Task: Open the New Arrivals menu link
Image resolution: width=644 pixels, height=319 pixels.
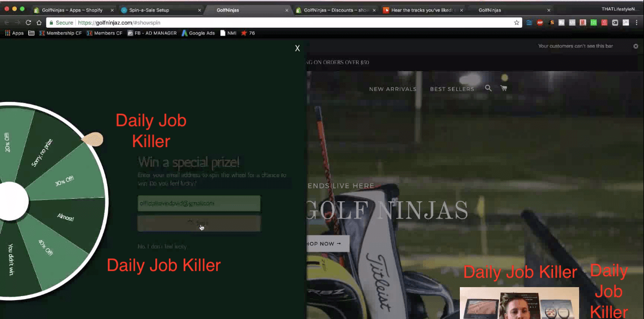Action: pos(393,89)
